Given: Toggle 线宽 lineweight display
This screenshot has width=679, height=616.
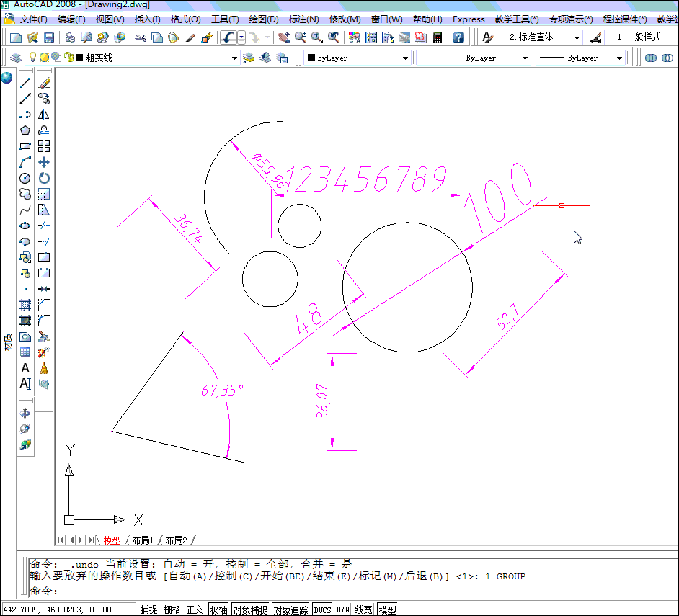Looking at the screenshot, I should (x=363, y=610).
